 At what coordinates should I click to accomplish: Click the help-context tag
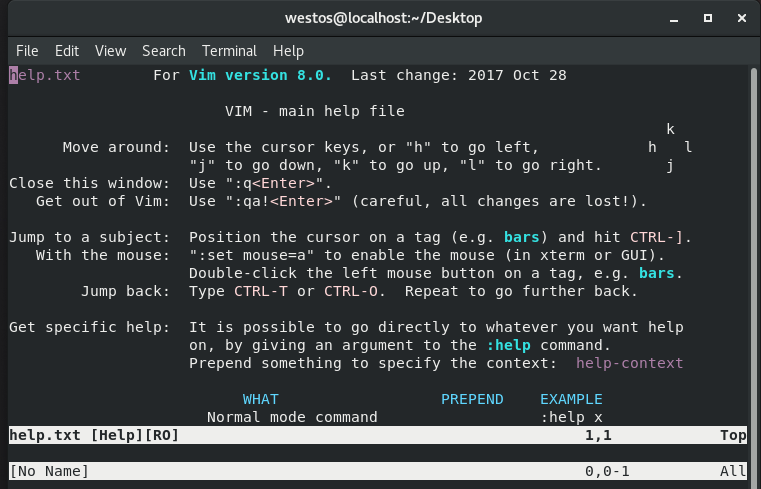(x=629, y=363)
